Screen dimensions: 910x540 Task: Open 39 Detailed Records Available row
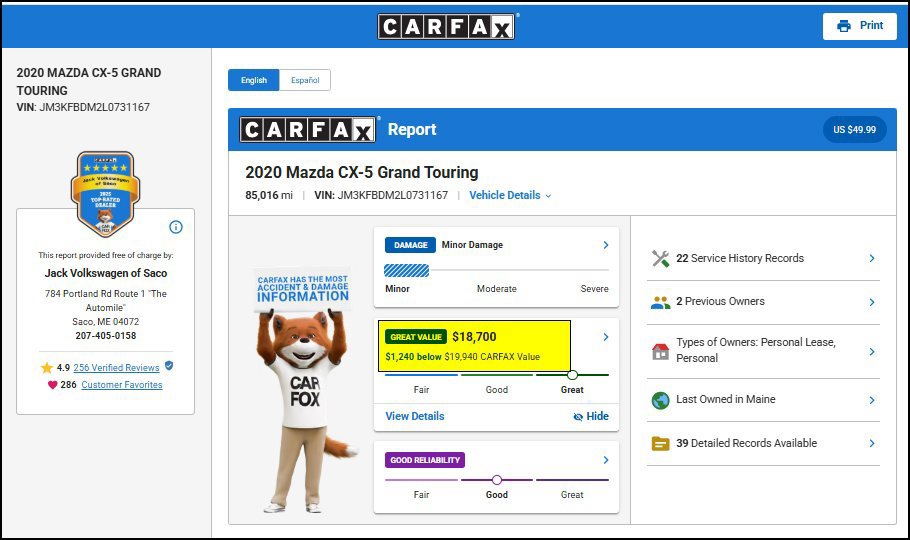point(763,444)
